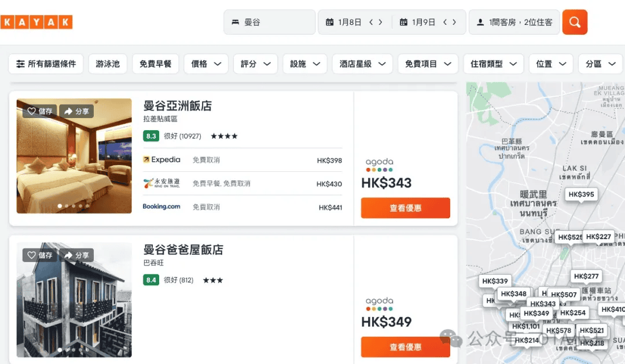Expand the 免費項目 freebies dropdown
The height and width of the screenshot is (364, 625).
[x=428, y=64]
